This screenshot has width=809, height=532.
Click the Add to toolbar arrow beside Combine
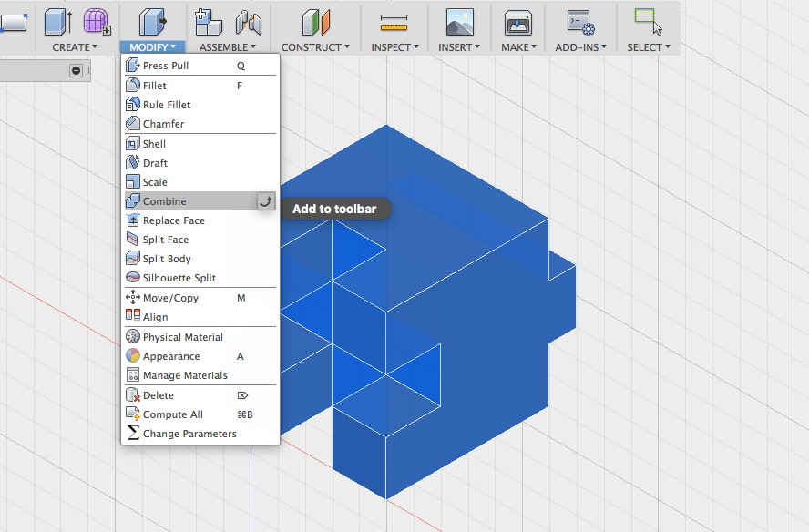(265, 201)
